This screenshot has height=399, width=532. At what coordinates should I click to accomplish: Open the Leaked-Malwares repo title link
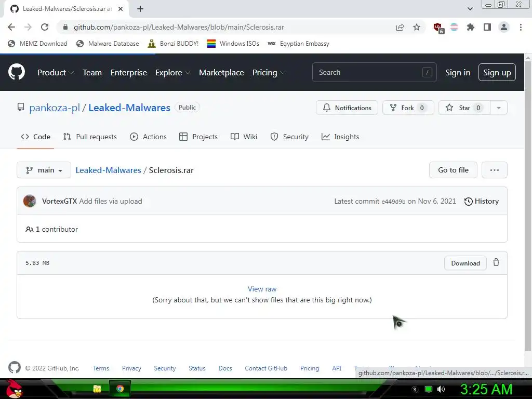[129, 108]
